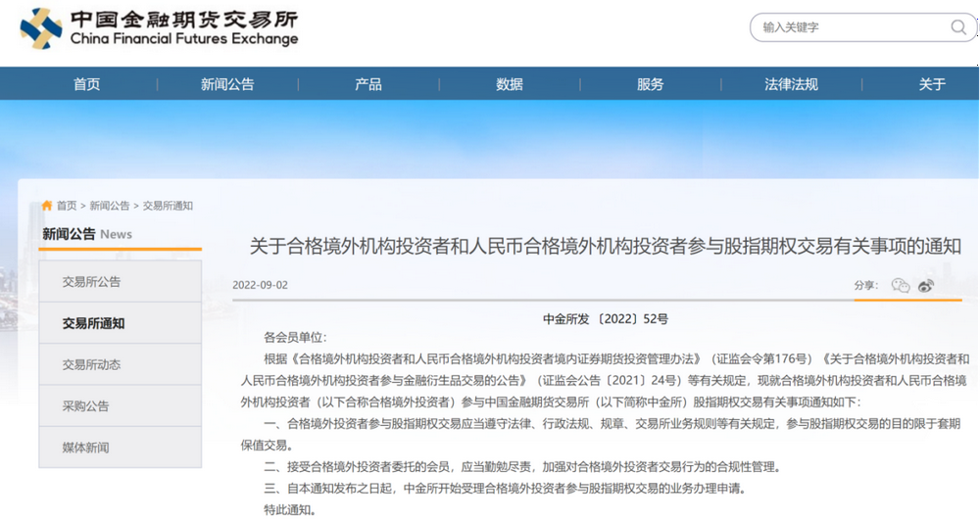Click the search magnifier icon
Screen dimensions: 980x521
point(957,27)
